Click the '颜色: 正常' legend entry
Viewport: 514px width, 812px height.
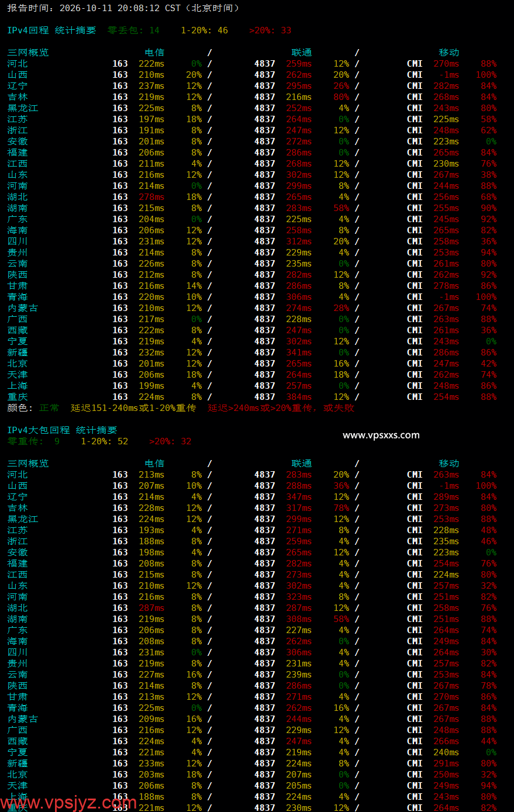(x=33, y=408)
